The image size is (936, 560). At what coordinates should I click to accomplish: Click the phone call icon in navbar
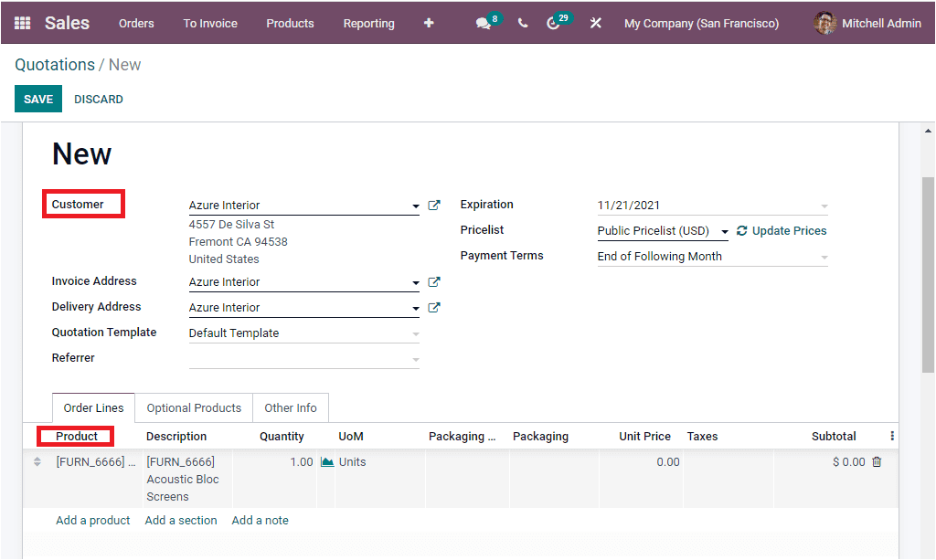pyautogui.click(x=522, y=22)
